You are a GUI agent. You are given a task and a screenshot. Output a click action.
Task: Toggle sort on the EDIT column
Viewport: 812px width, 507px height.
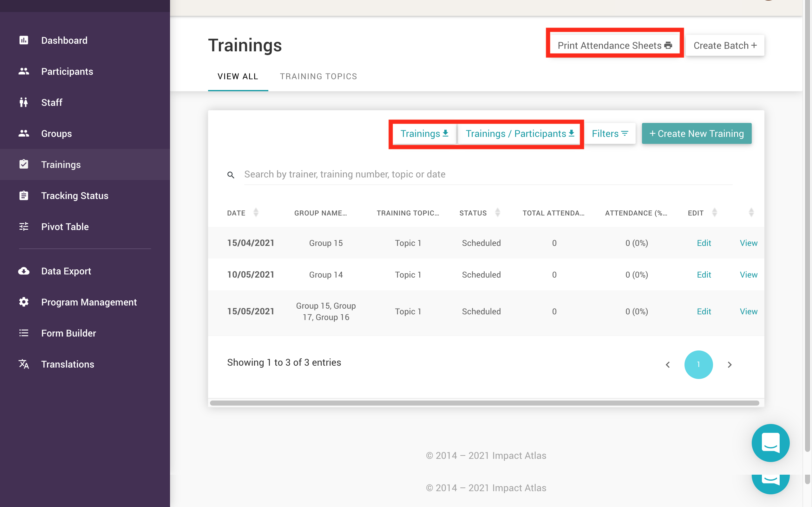click(715, 212)
